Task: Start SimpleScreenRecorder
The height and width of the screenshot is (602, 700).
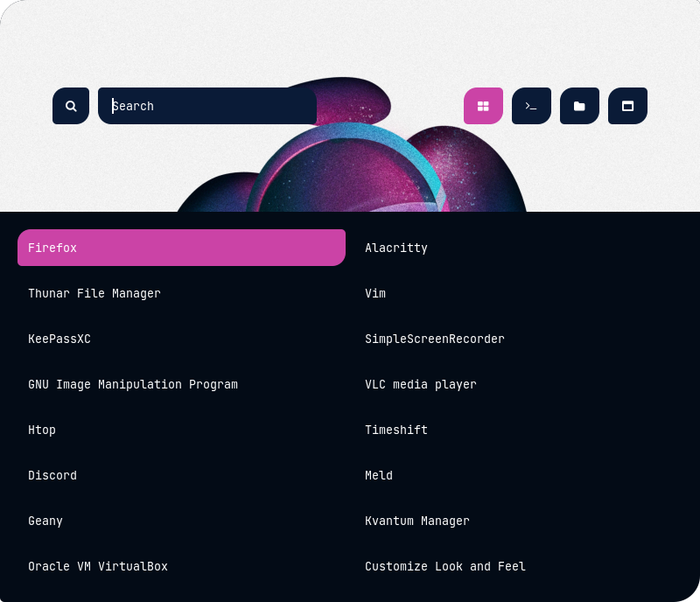Action: point(435,339)
